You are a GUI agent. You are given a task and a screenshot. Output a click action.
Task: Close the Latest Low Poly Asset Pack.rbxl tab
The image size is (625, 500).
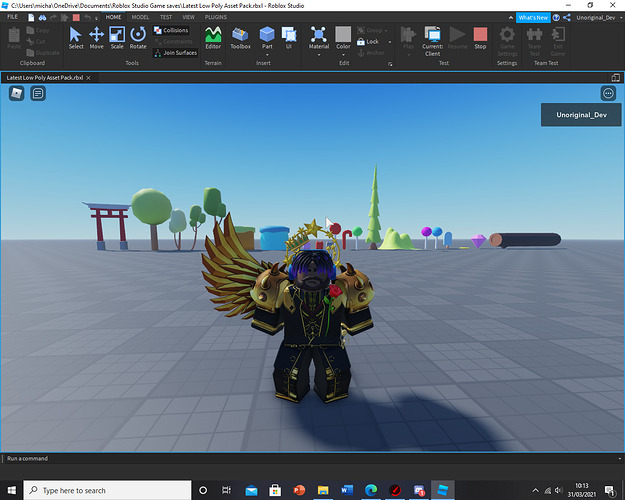coord(88,78)
